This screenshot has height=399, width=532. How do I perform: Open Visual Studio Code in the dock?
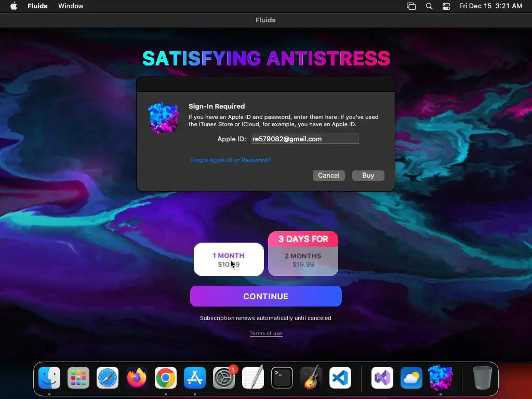pyautogui.click(x=340, y=378)
